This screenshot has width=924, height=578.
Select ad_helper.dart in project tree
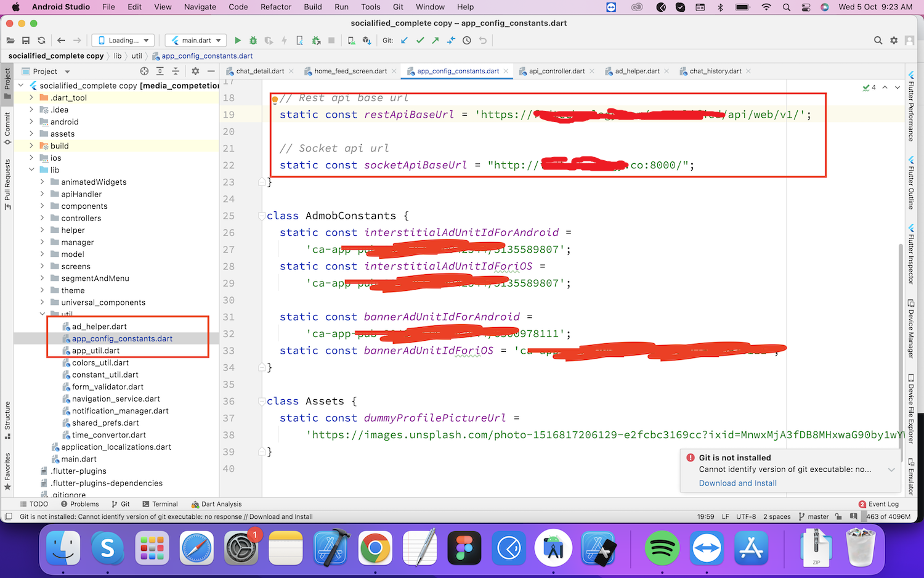[x=99, y=327]
